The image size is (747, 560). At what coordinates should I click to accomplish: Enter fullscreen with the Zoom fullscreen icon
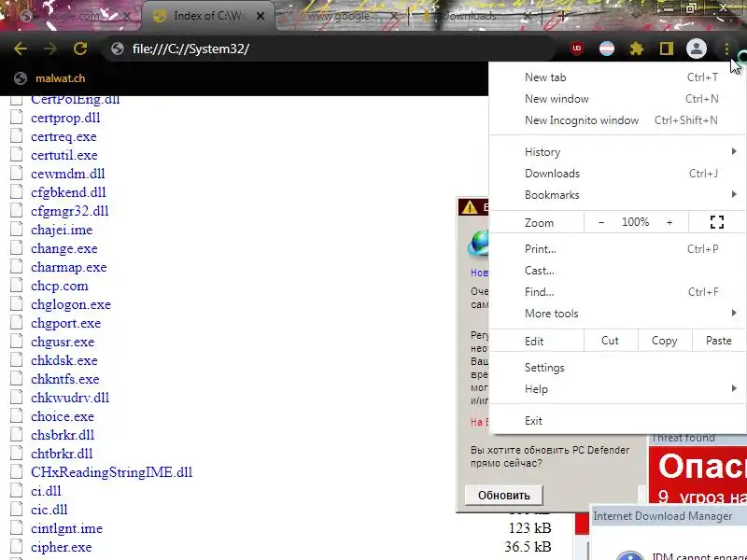coord(717,222)
